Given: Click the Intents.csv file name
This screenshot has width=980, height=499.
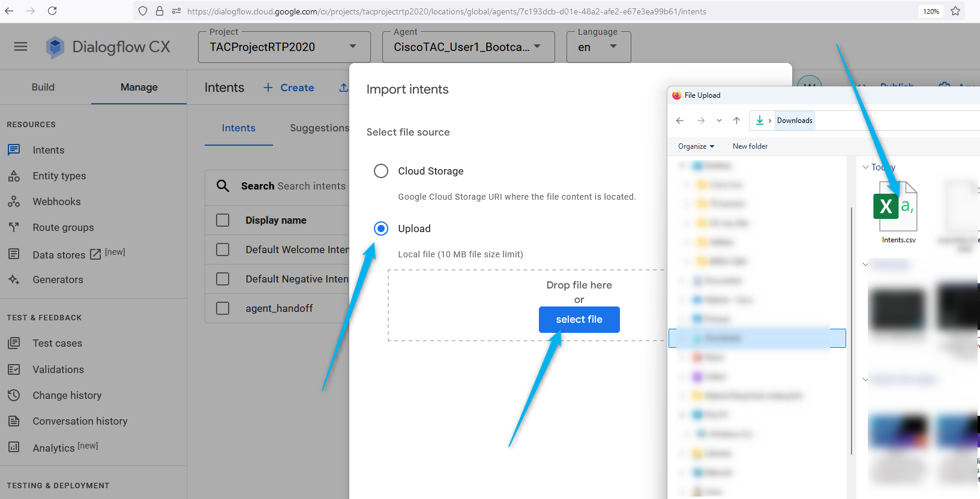Looking at the screenshot, I should pos(898,240).
